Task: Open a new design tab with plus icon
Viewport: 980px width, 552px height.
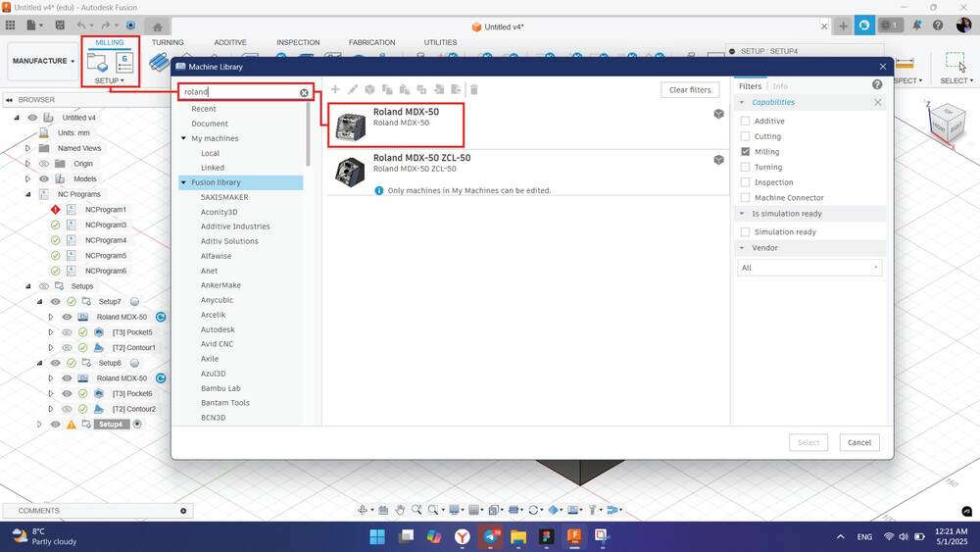Action: 843,25
